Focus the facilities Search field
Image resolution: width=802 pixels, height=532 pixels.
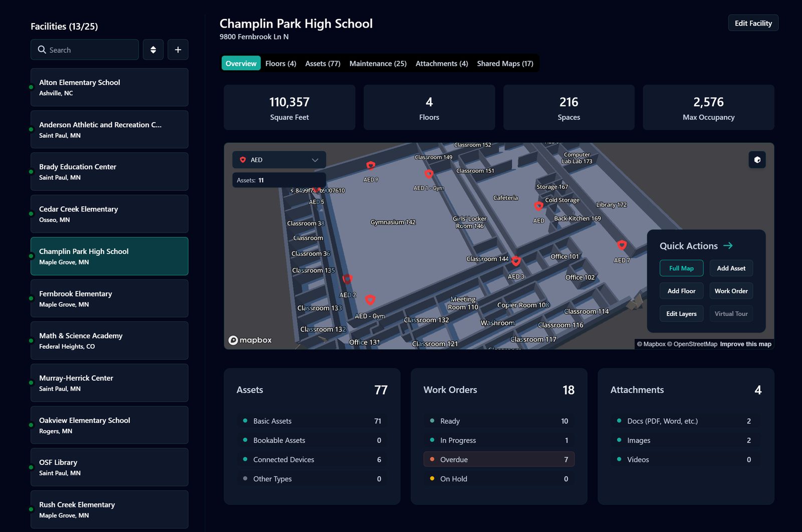coord(85,50)
